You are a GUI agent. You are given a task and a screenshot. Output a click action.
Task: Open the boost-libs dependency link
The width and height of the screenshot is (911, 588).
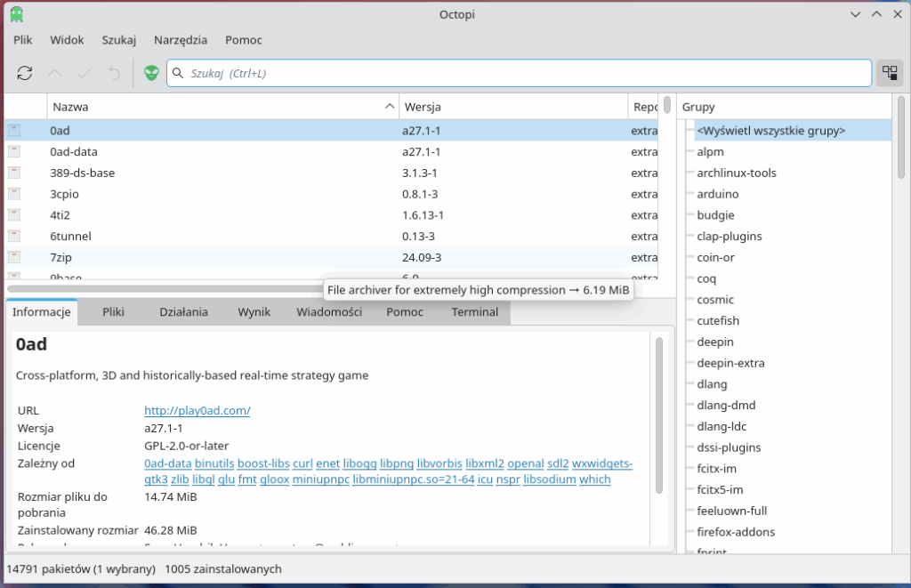263,463
